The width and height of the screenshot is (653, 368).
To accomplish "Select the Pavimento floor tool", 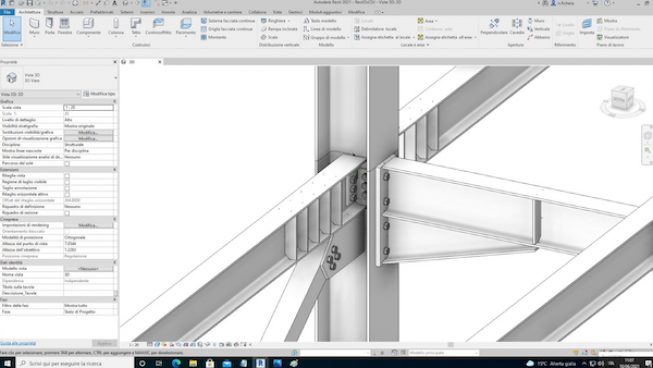I will click(186, 26).
